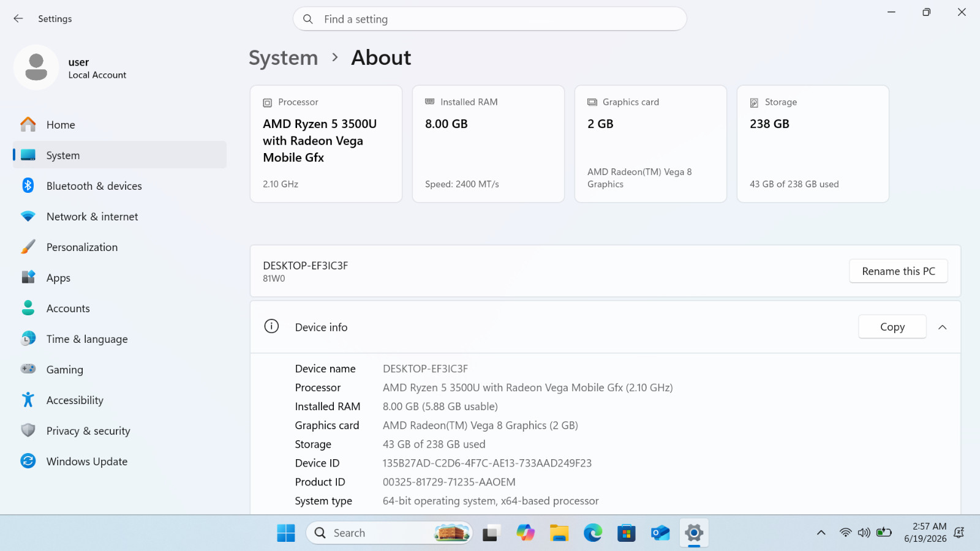Click the System monitor icon in sidebar

pos(28,155)
